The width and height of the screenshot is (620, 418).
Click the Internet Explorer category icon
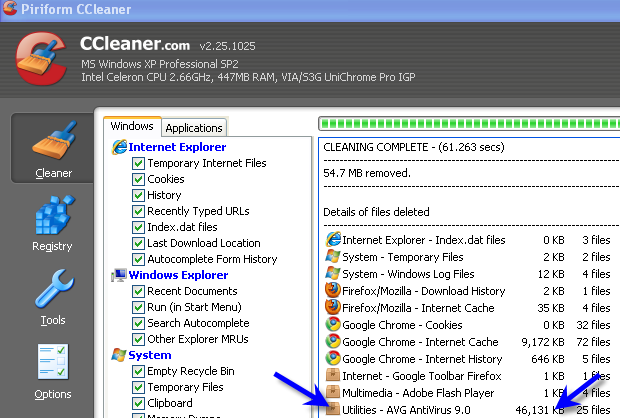coord(119,147)
